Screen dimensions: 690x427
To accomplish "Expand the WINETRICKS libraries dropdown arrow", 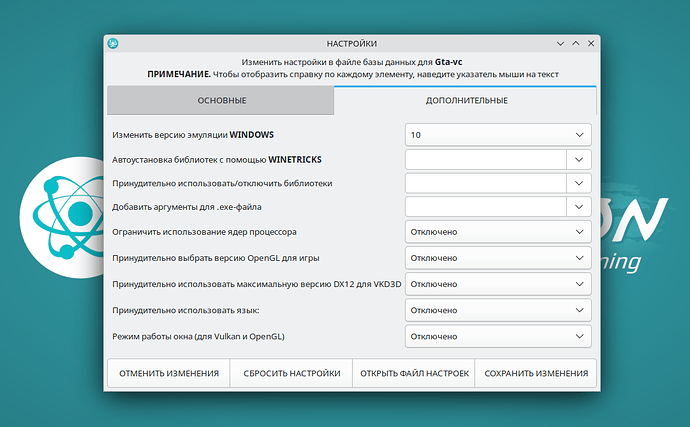I will point(579,159).
